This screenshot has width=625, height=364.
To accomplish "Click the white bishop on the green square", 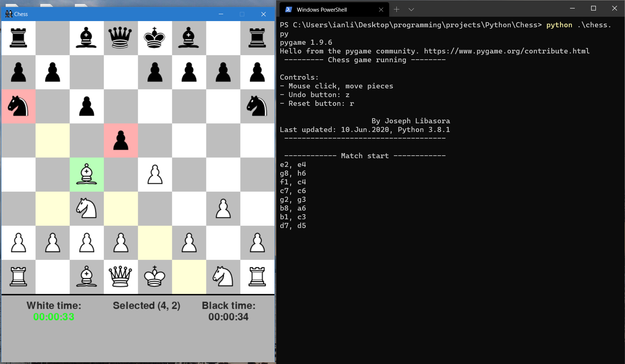I will coord(87,175).
